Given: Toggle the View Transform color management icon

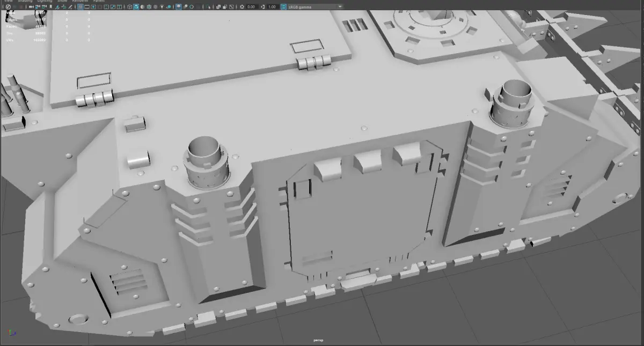Looking at the screenshot, I should coord(283,7).
